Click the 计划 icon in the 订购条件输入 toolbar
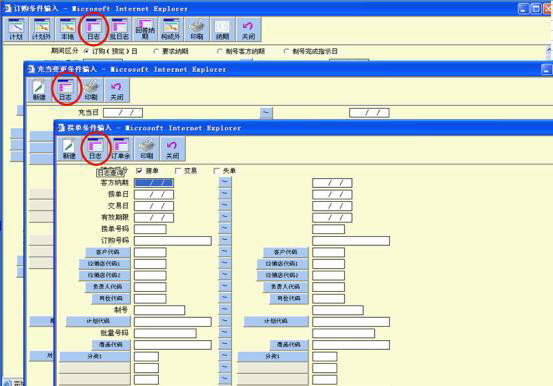This screenshot has height=386, width=553. point(16,29)
